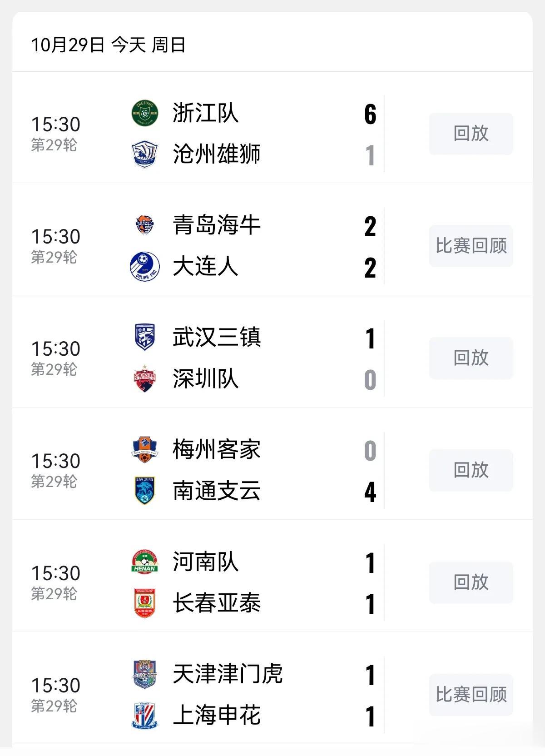Open 回放 for 梅州客家 vs 南通支云
Viewport: 545px width, 756px height.
[x=471, y=470]
